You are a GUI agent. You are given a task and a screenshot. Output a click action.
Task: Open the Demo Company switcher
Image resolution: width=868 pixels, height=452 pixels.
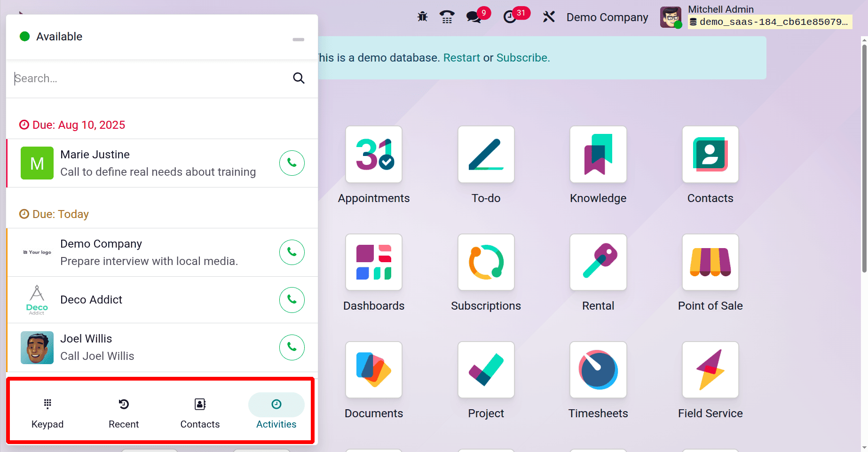[x=607, y=17]
